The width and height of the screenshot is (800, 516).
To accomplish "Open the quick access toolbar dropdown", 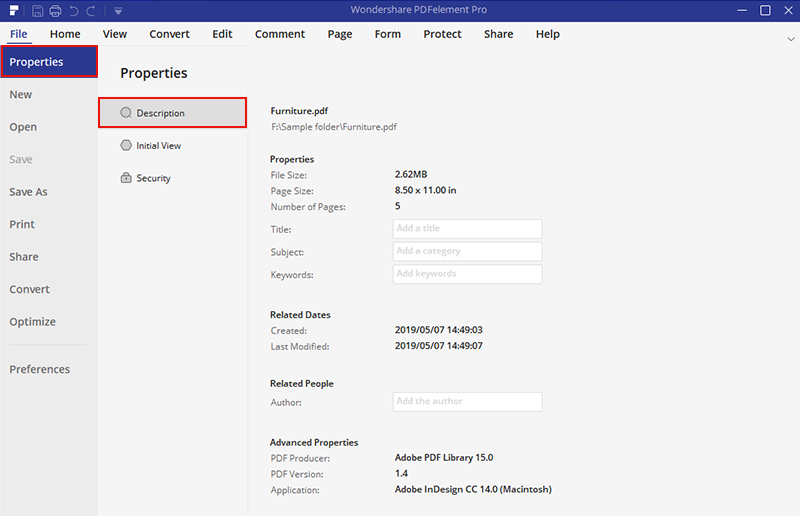I will pyautogui.click(x=118, y=11).
